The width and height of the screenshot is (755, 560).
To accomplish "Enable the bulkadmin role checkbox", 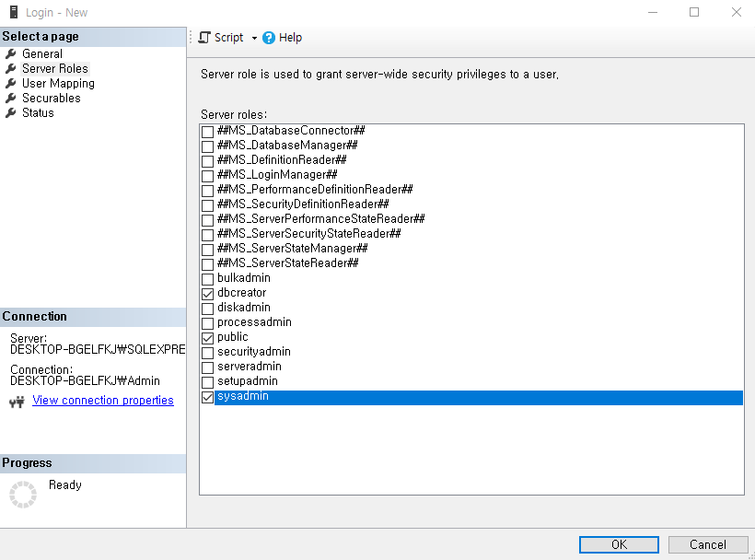I will 207,279.
